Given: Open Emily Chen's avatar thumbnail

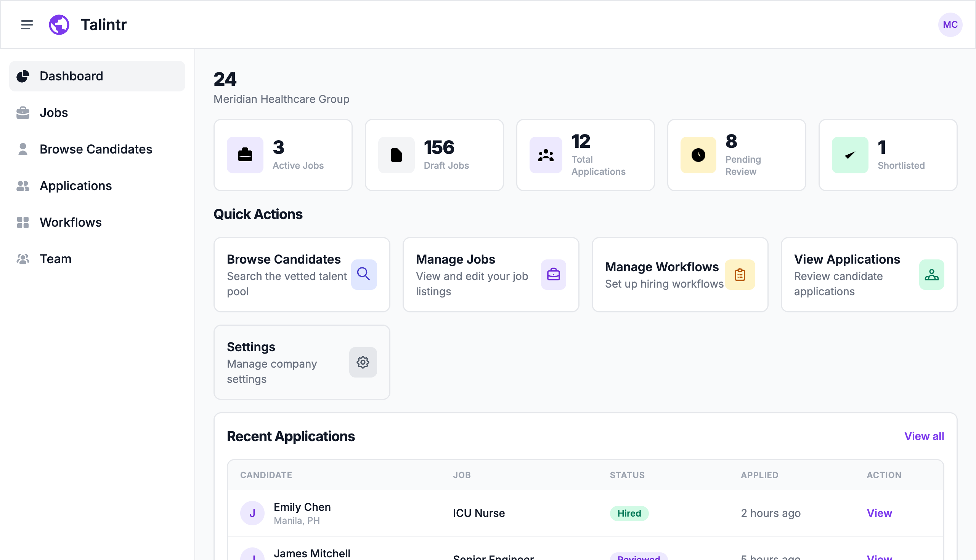Looking at the screenshot, I should point(253,513).
